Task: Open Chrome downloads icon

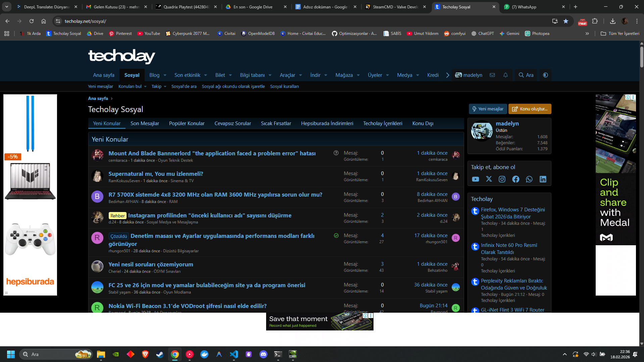Action: [x=613, y=21]
